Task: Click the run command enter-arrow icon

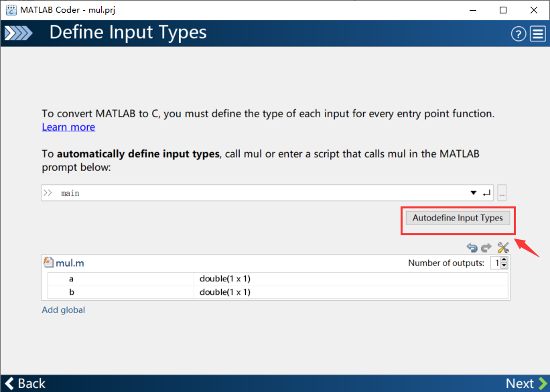Action: (x=486, y=193)
